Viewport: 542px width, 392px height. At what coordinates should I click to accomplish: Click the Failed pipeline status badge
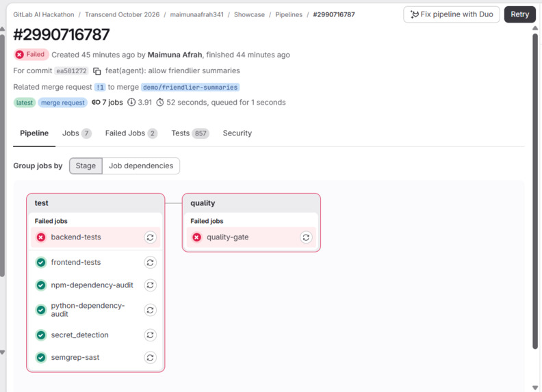31,55
